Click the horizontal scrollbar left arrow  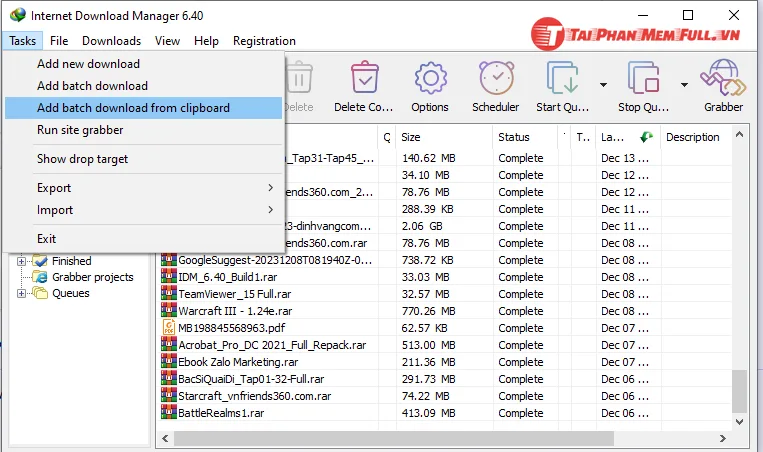coord(165,438)
